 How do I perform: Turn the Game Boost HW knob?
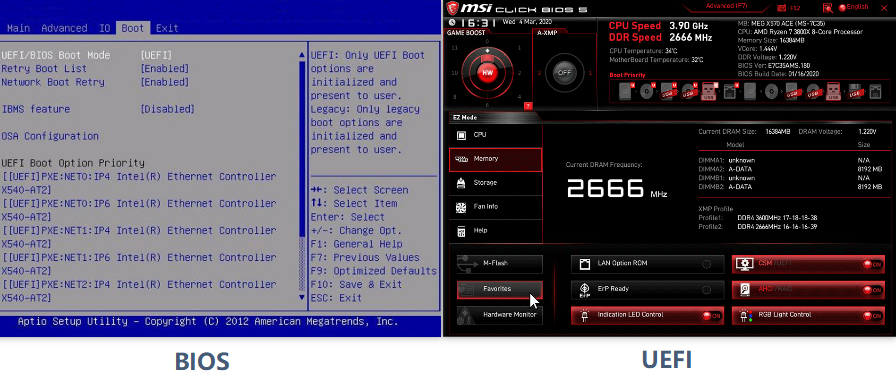pyautogui.click(x=487, y=73)
